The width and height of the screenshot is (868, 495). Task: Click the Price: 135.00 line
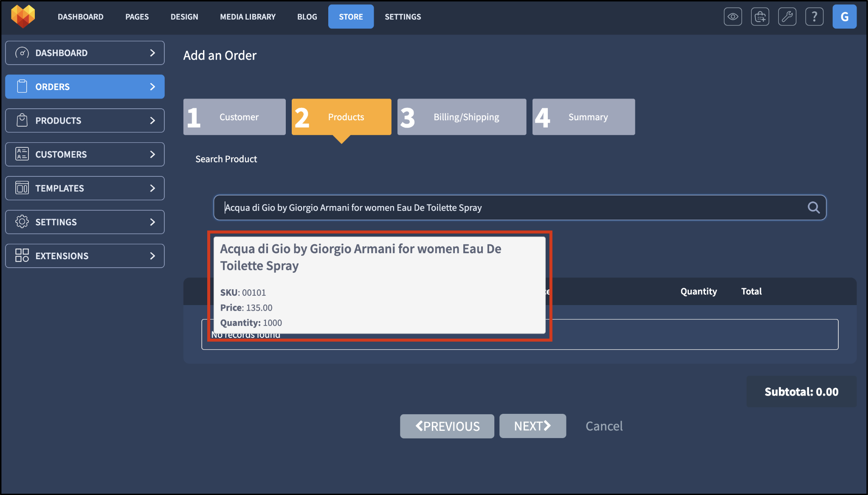[246, 308]
